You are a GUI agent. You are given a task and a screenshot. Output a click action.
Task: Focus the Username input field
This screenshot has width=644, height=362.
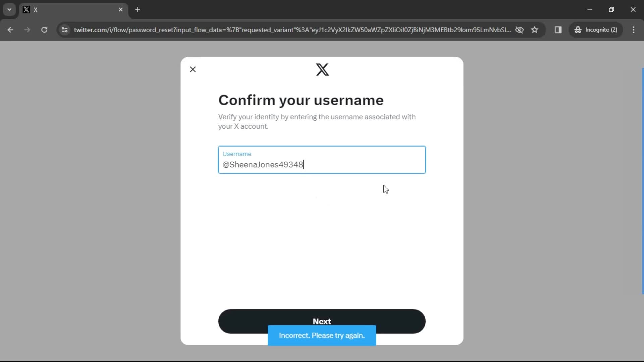coord(322,160)
